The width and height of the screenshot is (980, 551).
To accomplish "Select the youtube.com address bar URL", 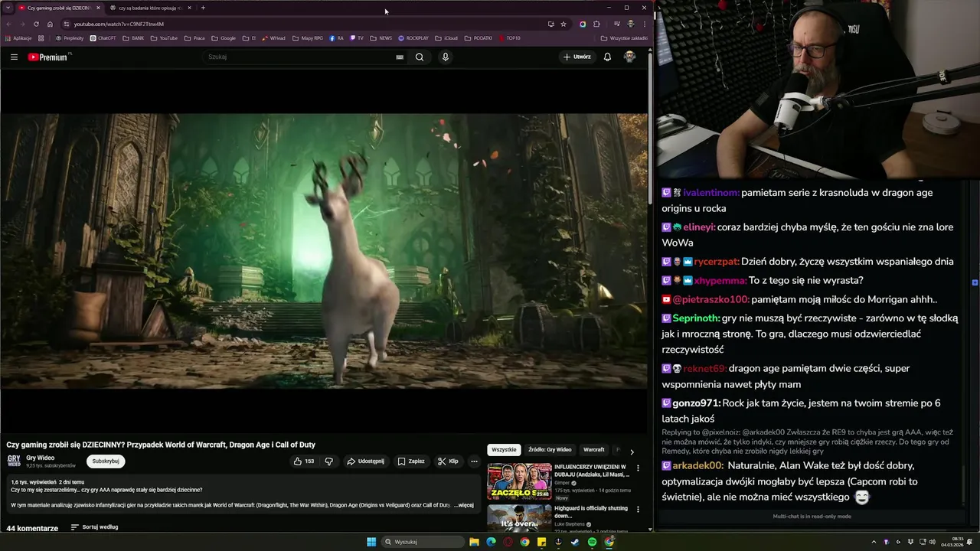I will click(x=119, y=24).
